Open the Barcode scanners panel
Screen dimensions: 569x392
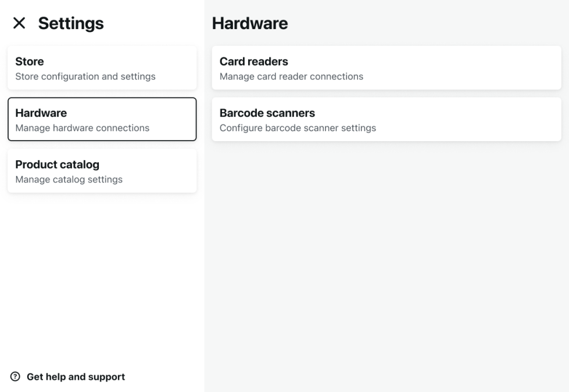pos(387,119)
